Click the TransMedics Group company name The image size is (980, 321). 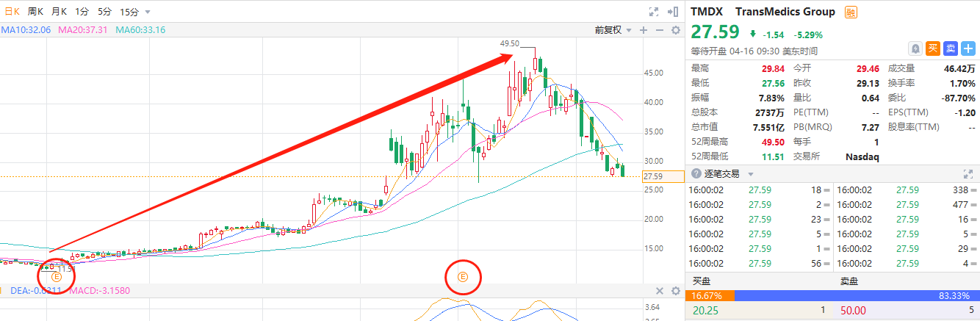(x=785, y=12)
